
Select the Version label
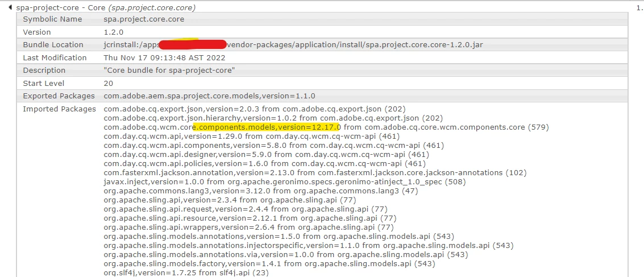(37, 32)
